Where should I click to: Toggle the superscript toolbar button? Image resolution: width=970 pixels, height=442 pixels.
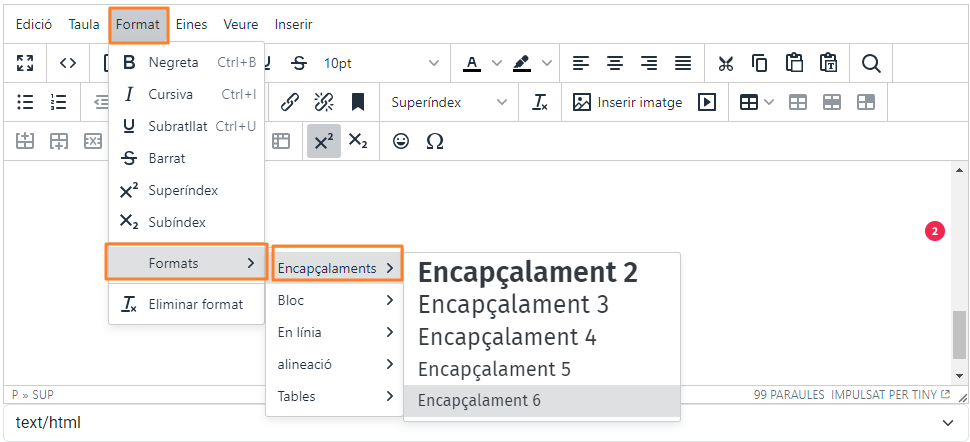pos(323,142)
